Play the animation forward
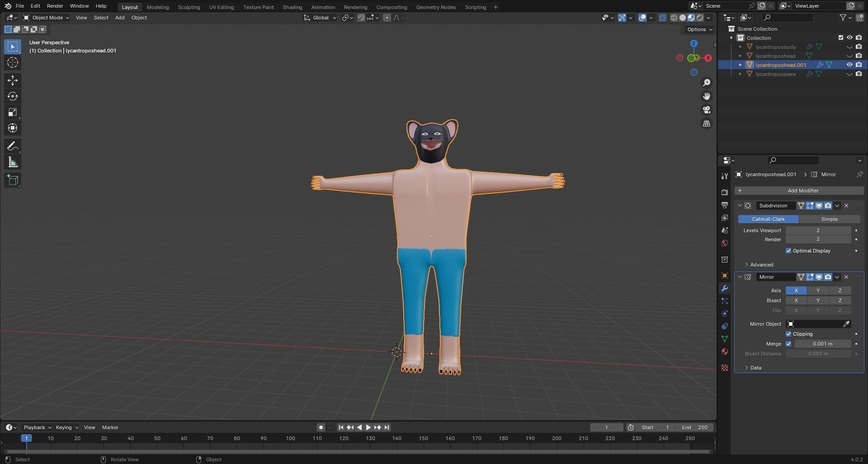This screenshot has height=464, width=868. [x=368, y=427]
